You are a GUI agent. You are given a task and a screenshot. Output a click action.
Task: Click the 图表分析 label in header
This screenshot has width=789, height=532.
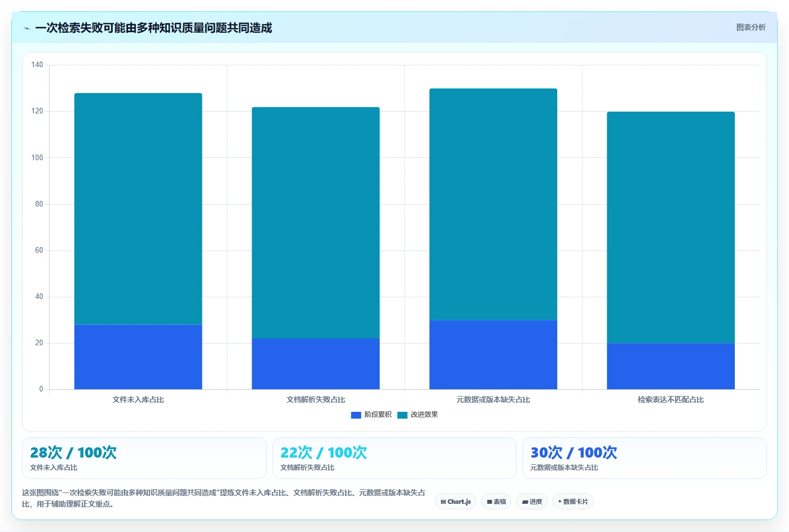click(751, 27)
